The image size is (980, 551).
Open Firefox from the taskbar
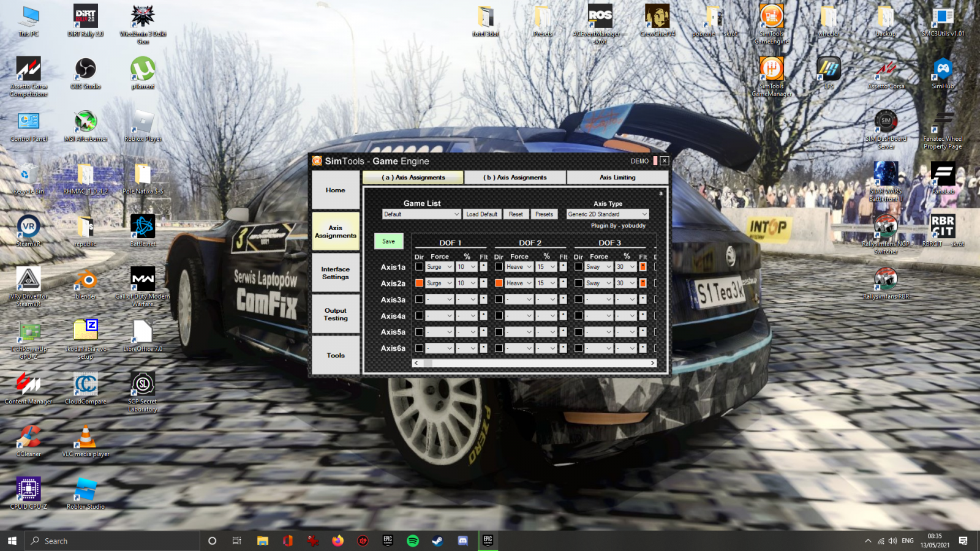click(x=337, y=541)
